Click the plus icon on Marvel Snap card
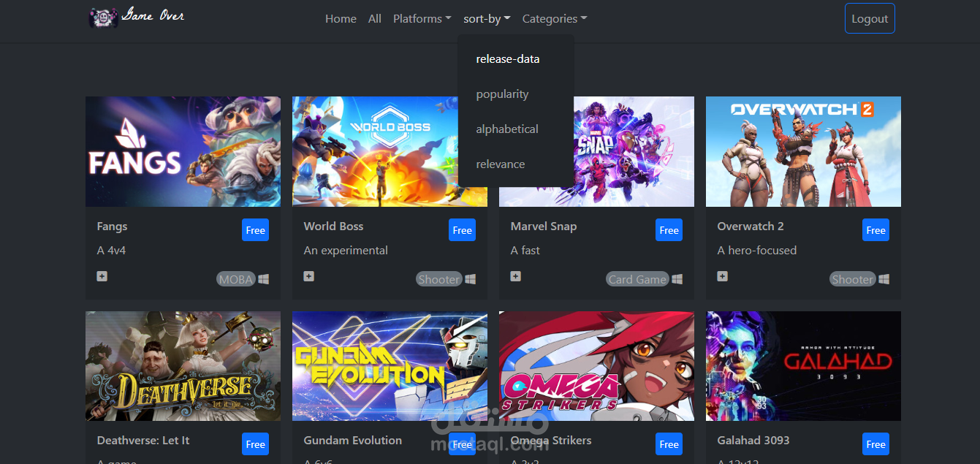 click(x=516, y=276)
